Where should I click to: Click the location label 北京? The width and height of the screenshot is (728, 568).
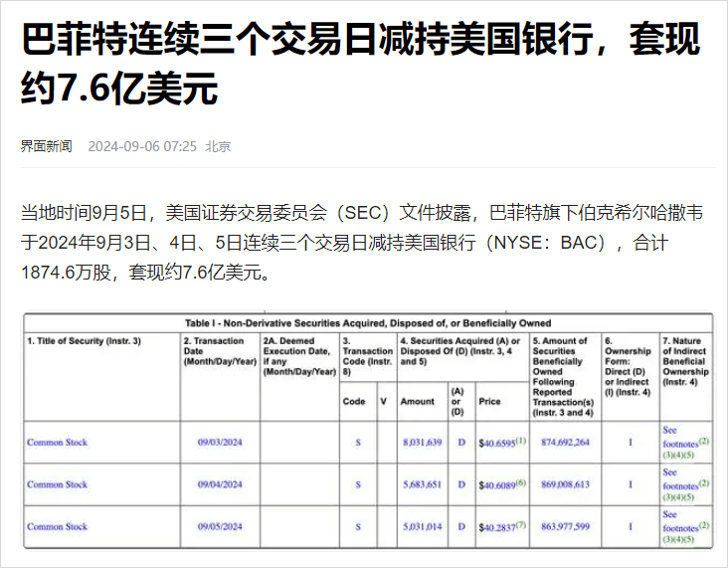pos(218,147)
